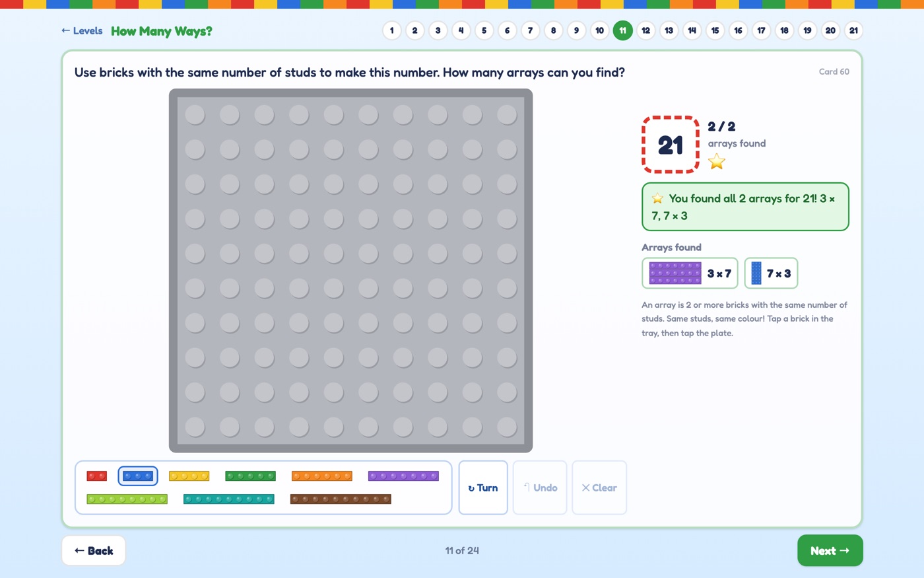924x578 pixels.
Task: Pick the yellow 4-stud brick
Action: (x=189, y=476)
